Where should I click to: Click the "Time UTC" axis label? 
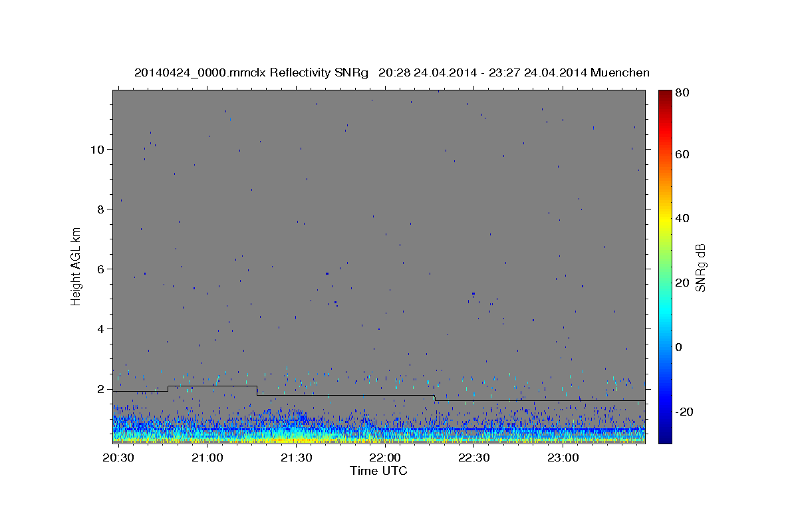[x=378, y=471]
